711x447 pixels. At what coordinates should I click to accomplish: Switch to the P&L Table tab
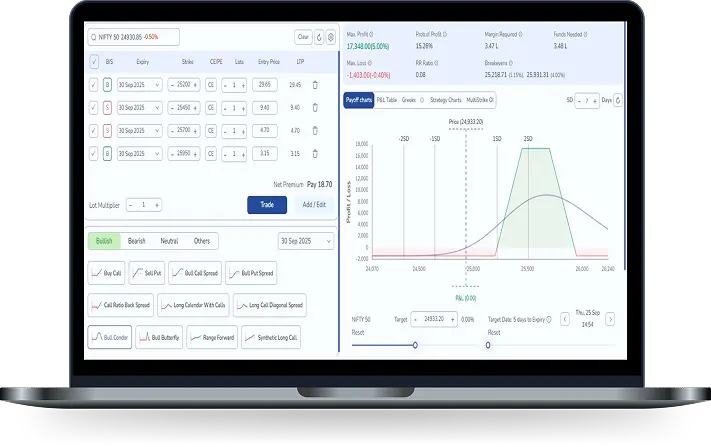[x=386, y=101]
